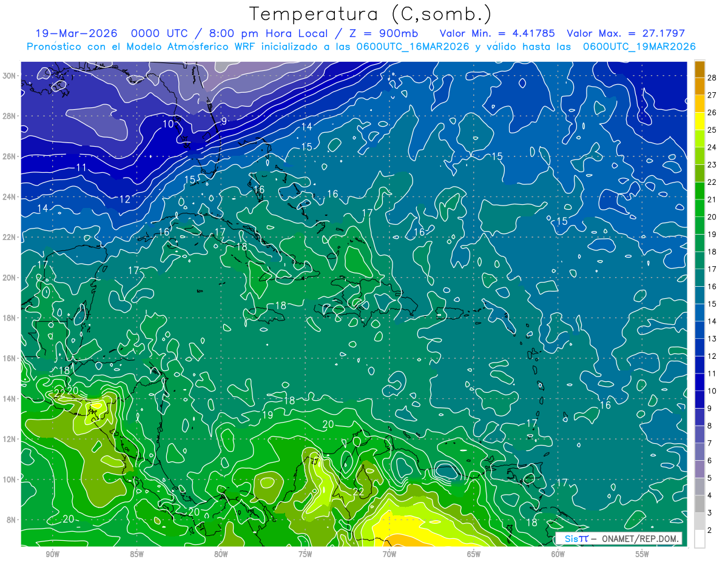Click the '28N' latitude axis label

pyautogui.click(x=10, y=116)
